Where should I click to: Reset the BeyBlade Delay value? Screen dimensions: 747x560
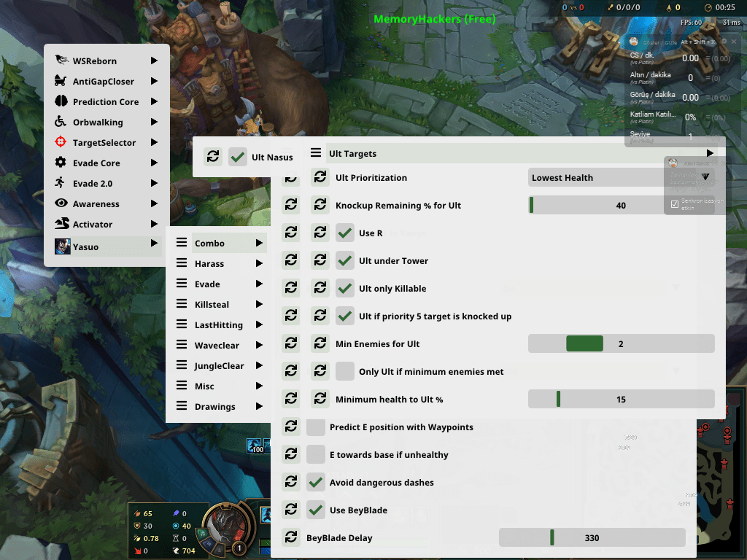coord(290,537)
